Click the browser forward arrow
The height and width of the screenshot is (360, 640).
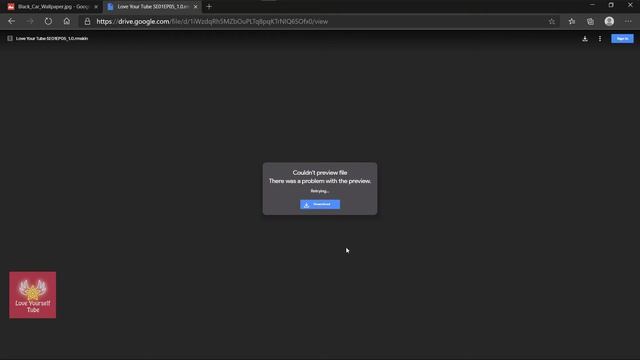coord(30,21)
